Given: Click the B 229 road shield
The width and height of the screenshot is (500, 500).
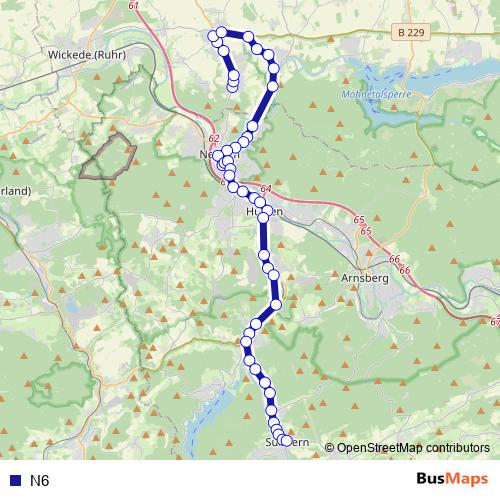Looking at the screenshot, I should [x=411, y=32].
